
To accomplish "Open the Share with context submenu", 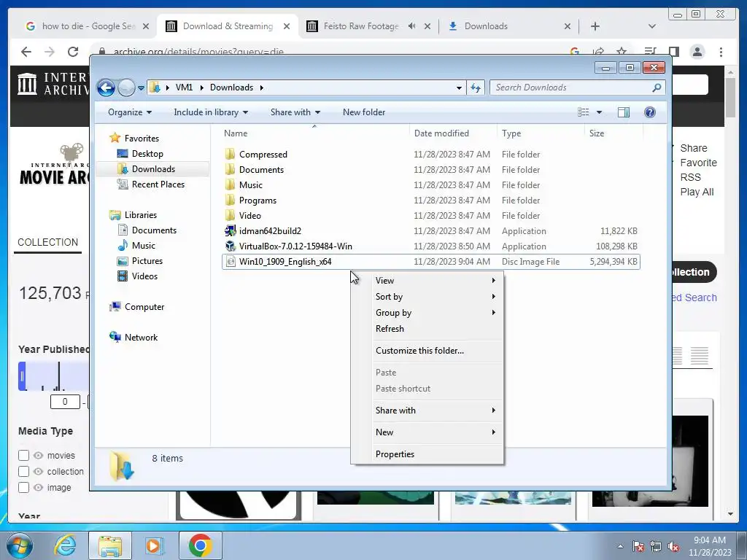I will (x=427, y=411).
